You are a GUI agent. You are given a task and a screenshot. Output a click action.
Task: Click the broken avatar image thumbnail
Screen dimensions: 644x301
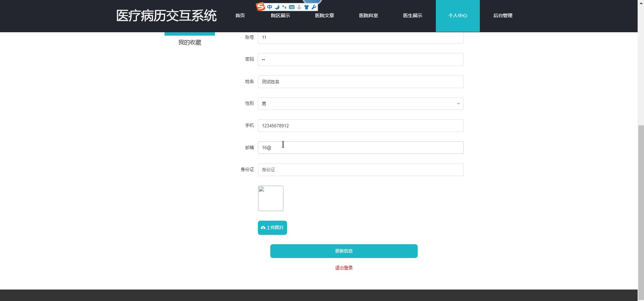click(x=271, y=198)
